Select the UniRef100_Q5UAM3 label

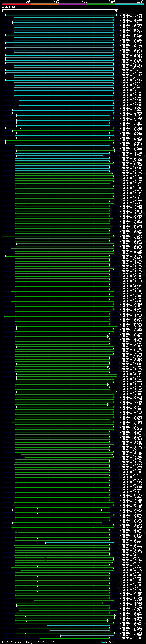coord(131,366)
